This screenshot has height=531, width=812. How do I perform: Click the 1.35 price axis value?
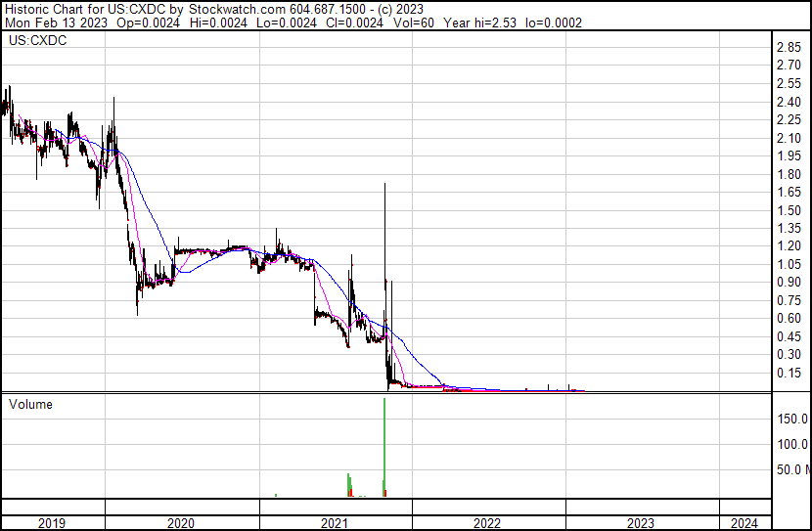tap(789, 228)
